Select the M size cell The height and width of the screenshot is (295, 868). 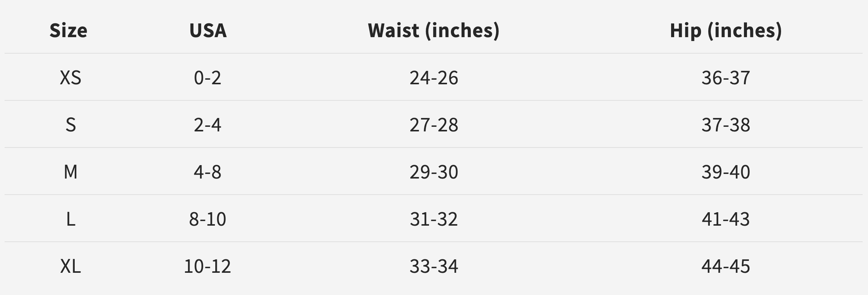pos(70,172)
